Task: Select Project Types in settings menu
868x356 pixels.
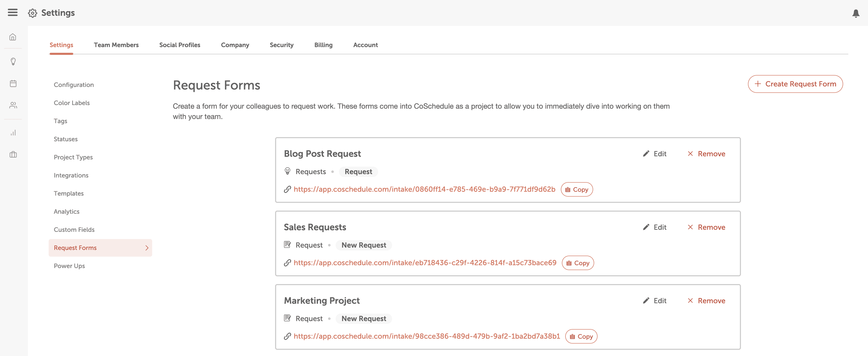Action: coord(73,157)
